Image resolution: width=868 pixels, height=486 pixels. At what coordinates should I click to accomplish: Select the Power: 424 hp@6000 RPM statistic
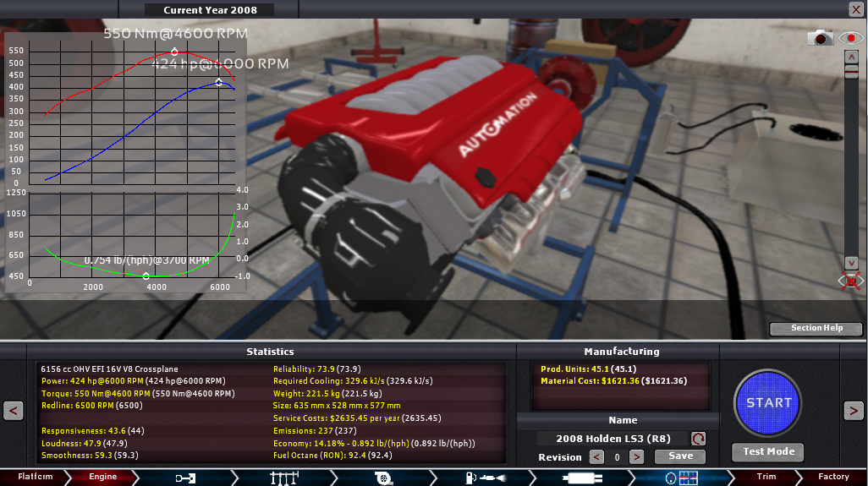tap(134, 381)
